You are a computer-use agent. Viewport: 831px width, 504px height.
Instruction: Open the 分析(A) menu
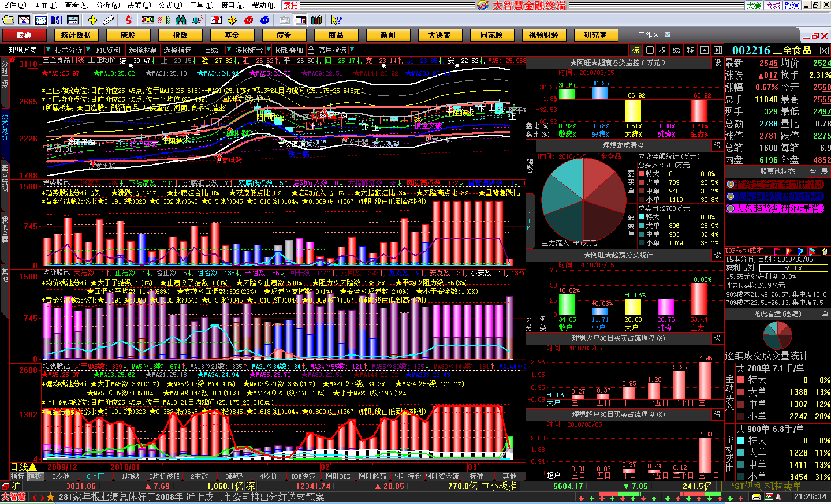107,5
